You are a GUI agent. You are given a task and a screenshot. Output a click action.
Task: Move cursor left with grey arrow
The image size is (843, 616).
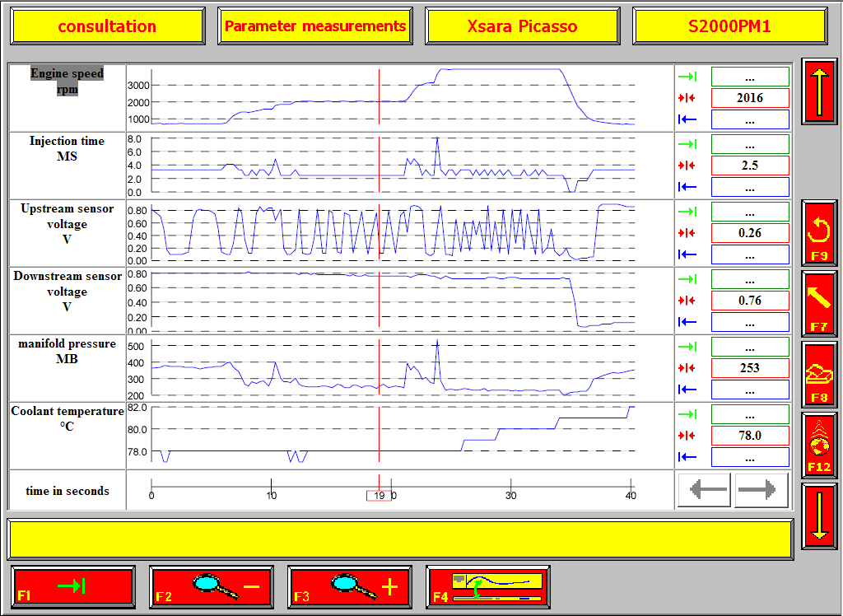point(705,490)
